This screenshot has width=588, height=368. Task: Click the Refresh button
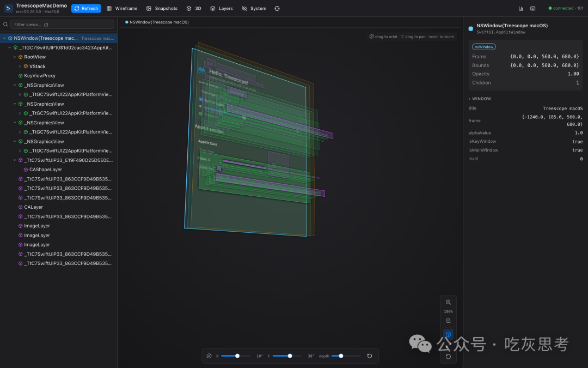[x=86, y=8]
